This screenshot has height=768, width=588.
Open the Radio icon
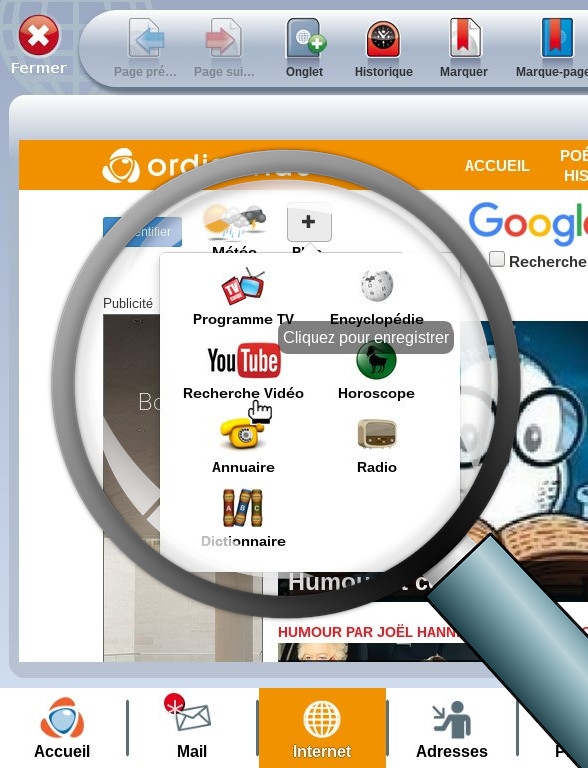376,434
